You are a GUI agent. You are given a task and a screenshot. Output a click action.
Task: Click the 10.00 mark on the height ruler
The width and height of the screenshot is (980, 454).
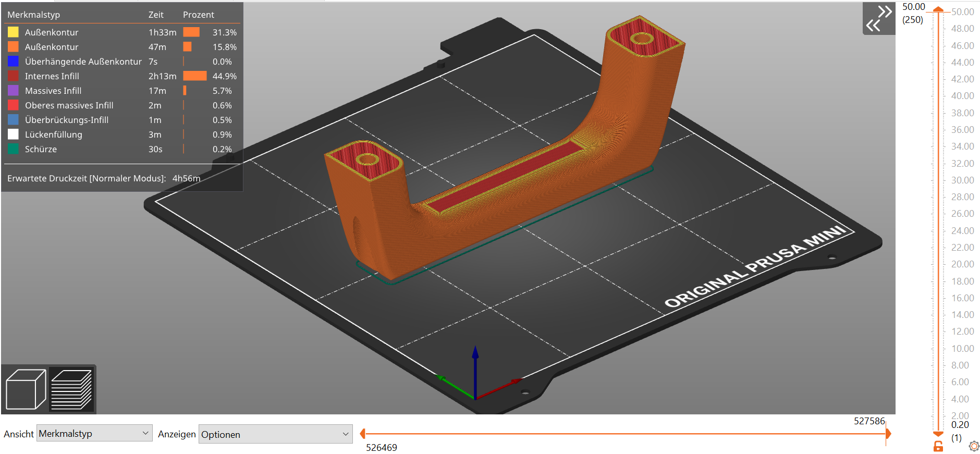962,348
